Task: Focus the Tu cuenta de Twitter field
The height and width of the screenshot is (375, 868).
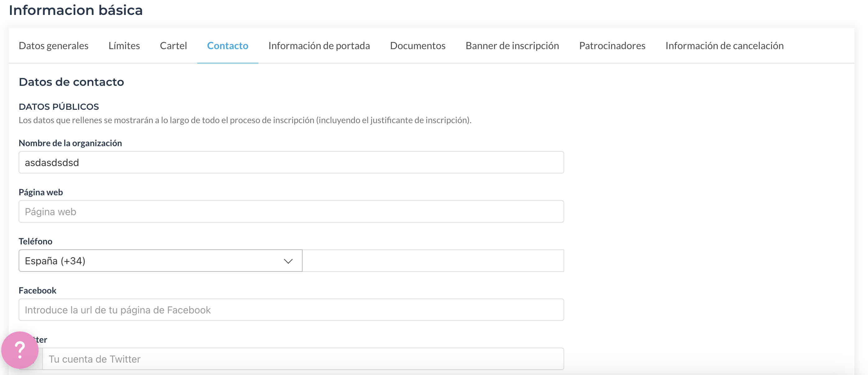Action: coord(303,359)
